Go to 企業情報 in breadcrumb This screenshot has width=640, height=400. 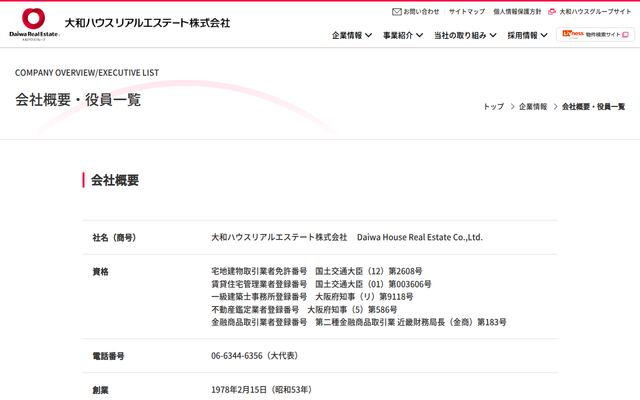pyautogui.click(x=533, y=107)
